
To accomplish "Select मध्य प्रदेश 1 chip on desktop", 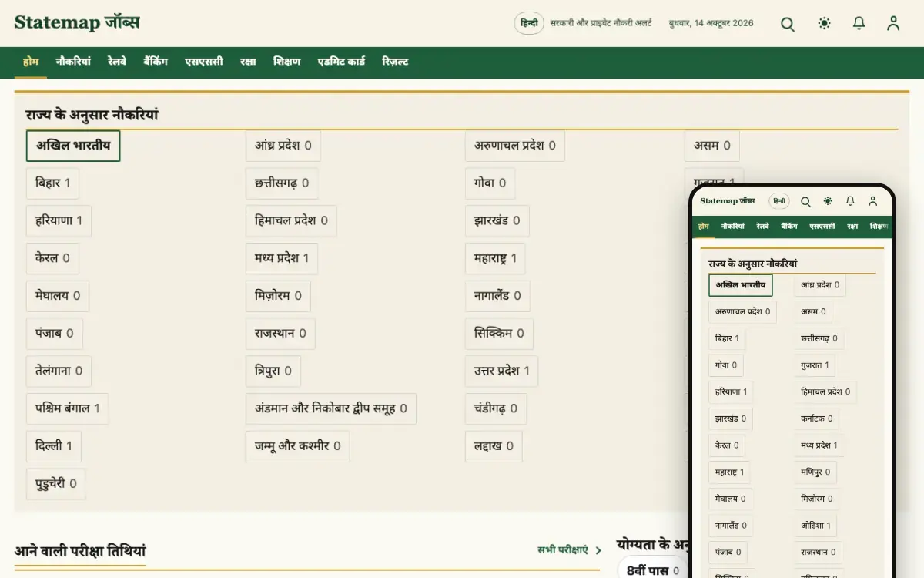I will coord(282,259).
